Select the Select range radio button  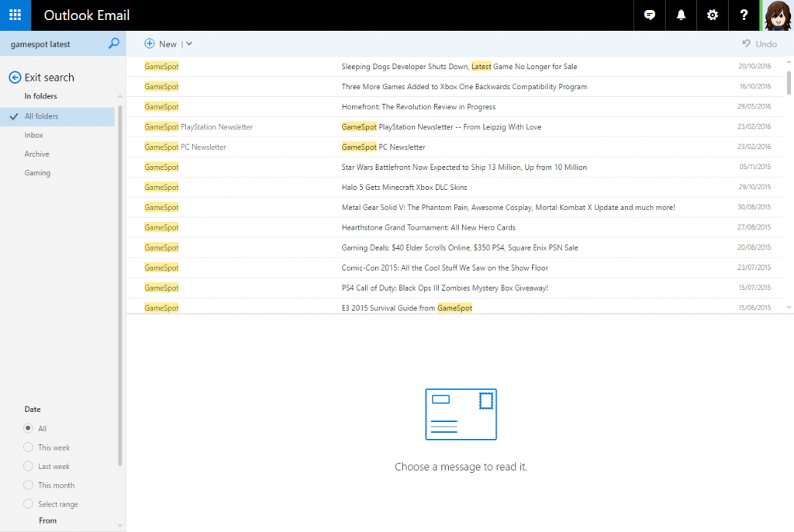(x=29, y=503)
